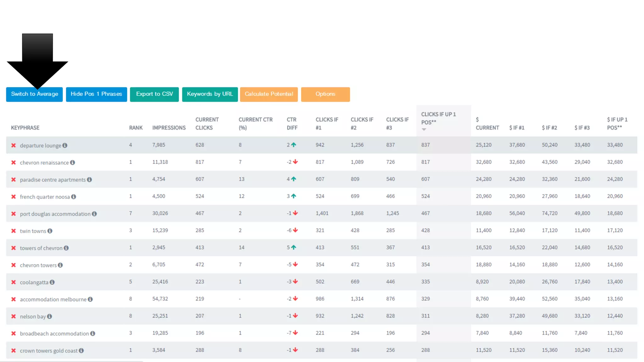Sort by Clicks If Up 1 Pos column
644x362 pixels.
click(x=438, y=118)
